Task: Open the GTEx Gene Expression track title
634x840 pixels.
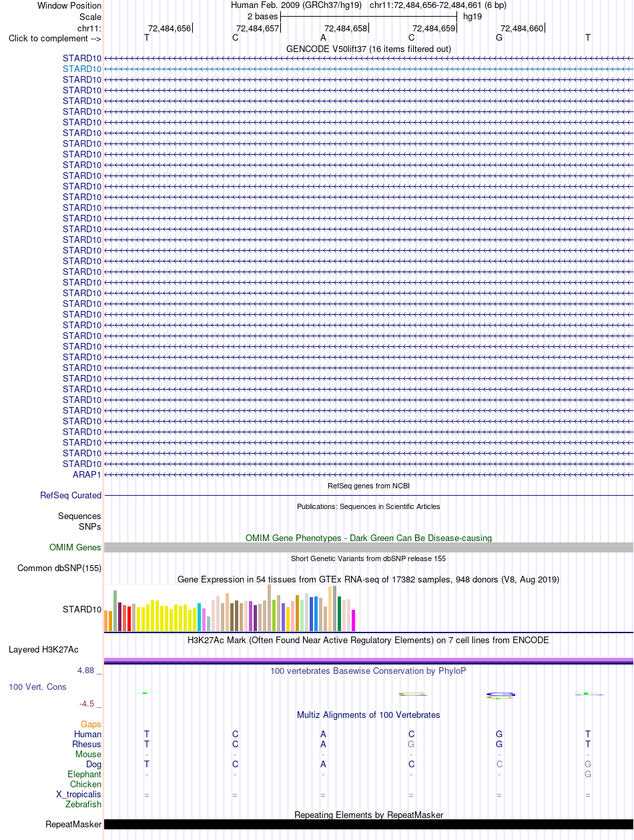Action: 368,579
